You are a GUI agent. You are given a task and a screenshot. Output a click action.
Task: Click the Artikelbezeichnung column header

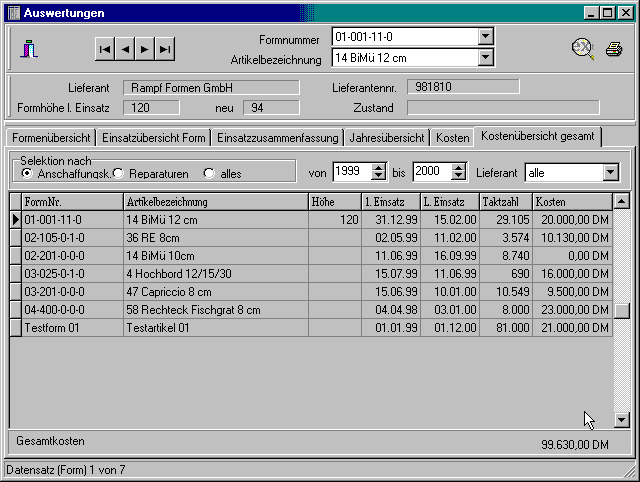215,201
